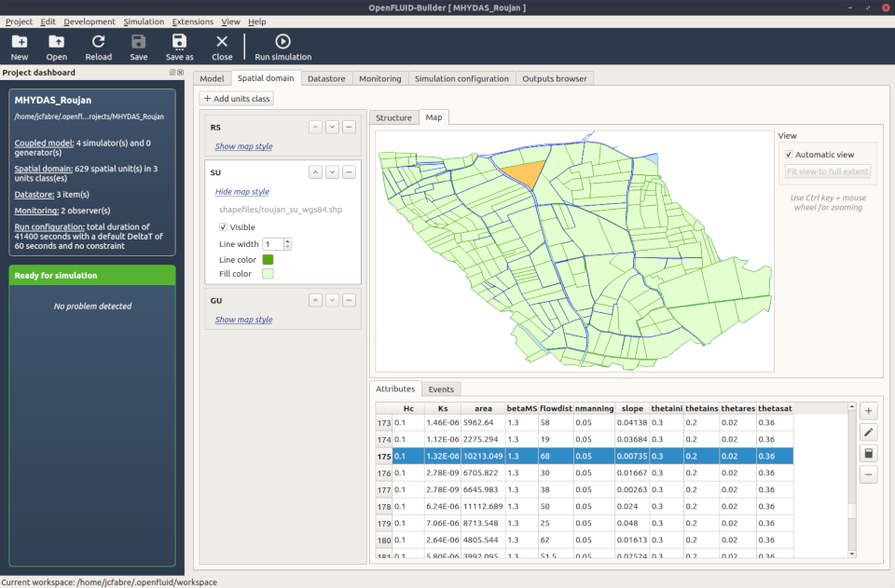Click the Save as toolbar icon

(180, 42)
